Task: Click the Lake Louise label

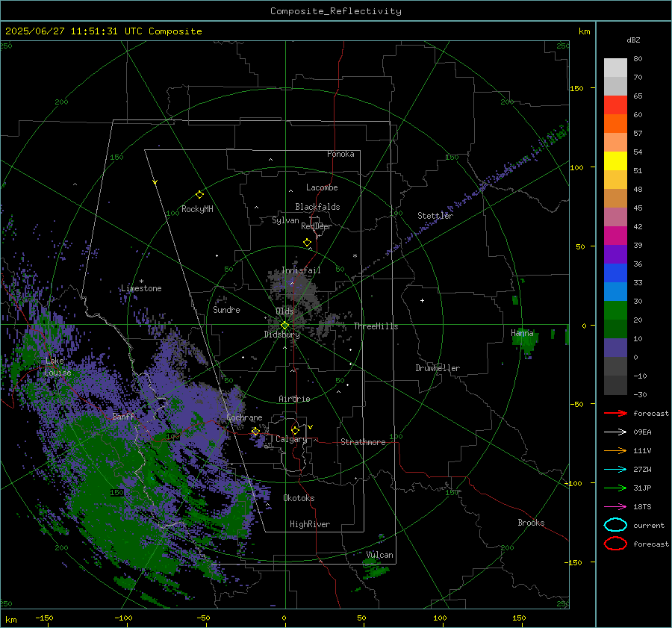Action: pyautogui.click(x=57, y=367)
